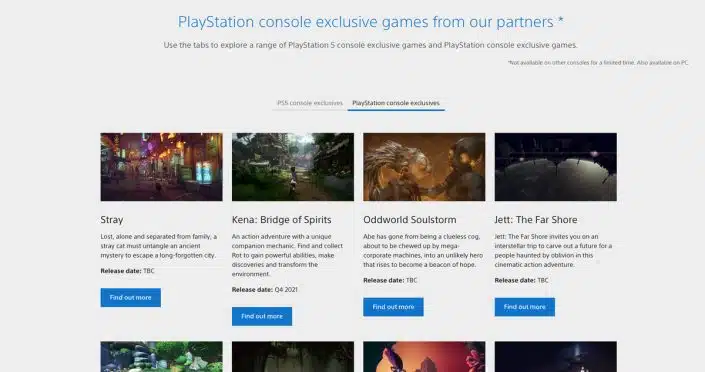Click the Stray description paragraph
Screen dimensions: 705x372
point(159,246)
